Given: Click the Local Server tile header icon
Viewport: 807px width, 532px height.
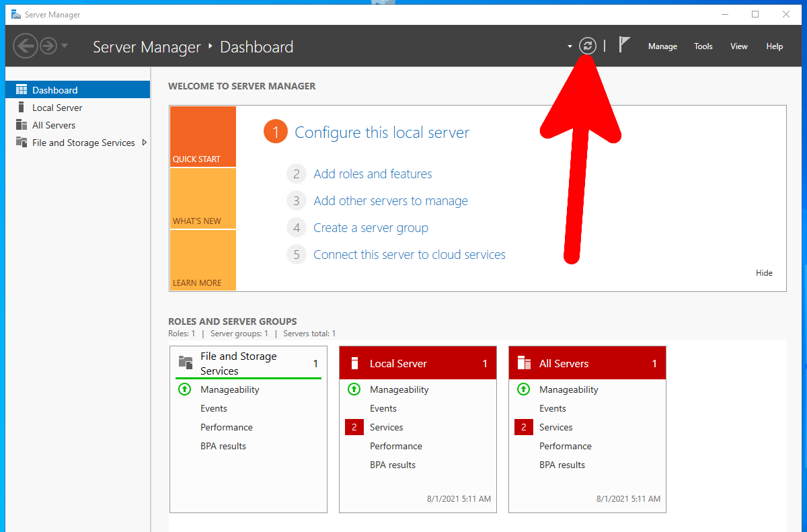Looking at the screenshot, I should (354, 363).
